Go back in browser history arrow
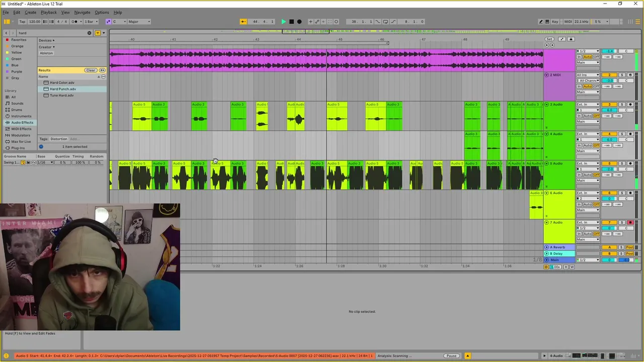This screenshot has width=644, height=362. [x=6, y=33]
